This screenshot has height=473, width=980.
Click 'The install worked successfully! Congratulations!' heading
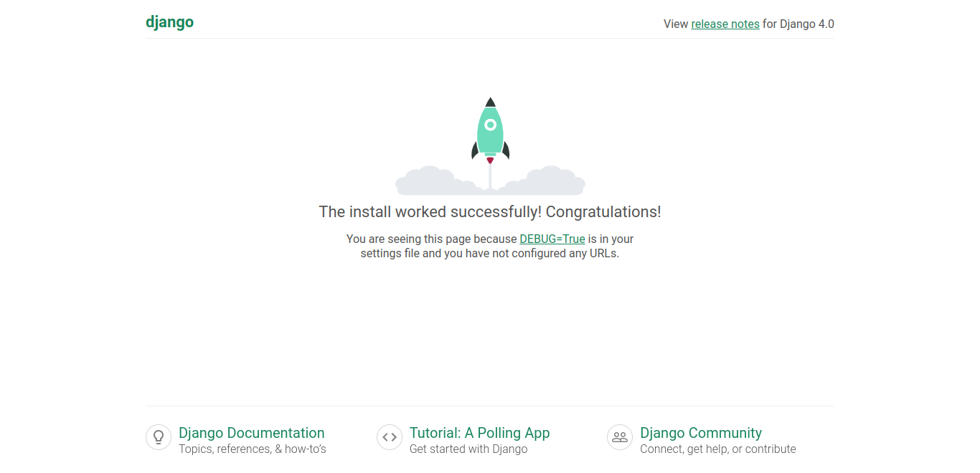(490, 211)
